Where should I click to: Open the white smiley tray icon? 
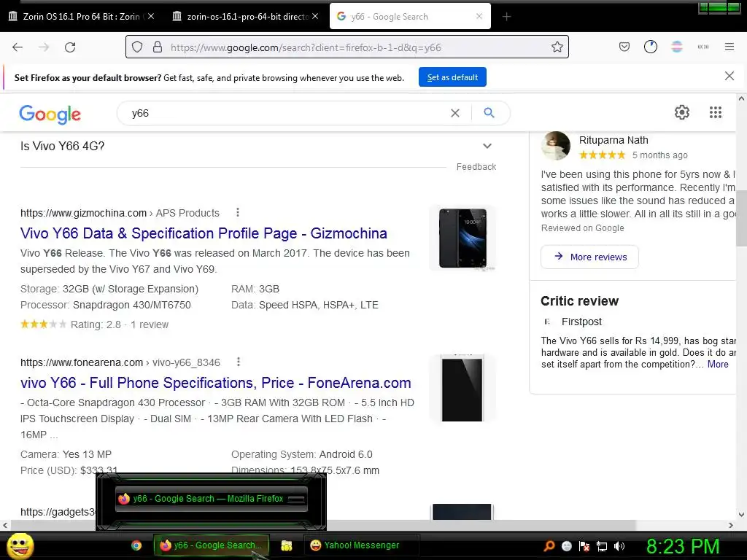(566, 545)
